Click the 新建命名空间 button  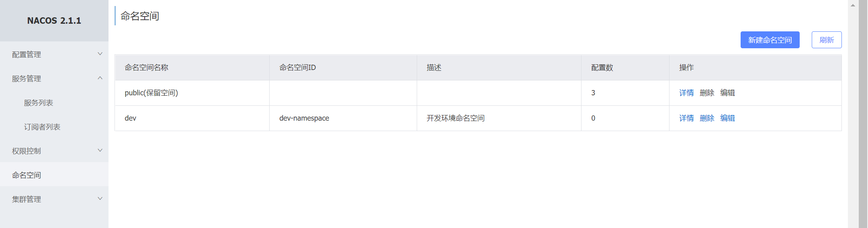tap(770, 40)
